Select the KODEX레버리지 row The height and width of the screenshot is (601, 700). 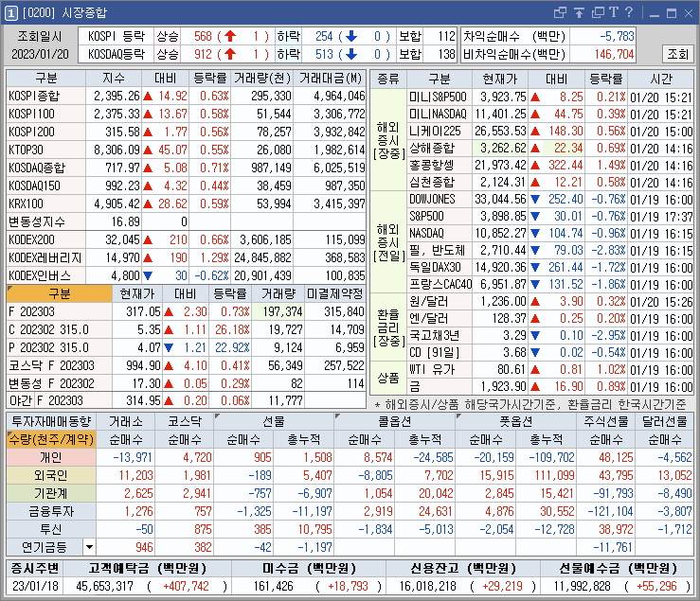click(x=186, y=257)
